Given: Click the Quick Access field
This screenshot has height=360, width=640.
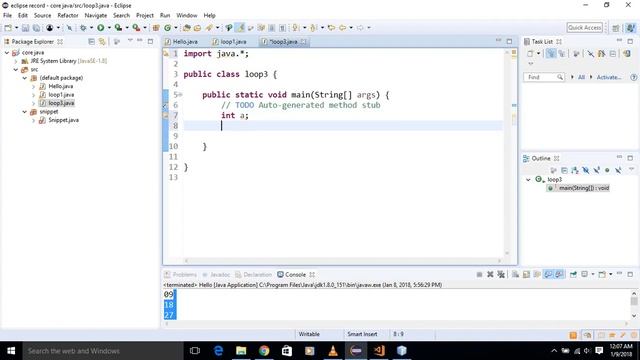Looking at the screenshot, I should tap(584, 28).
